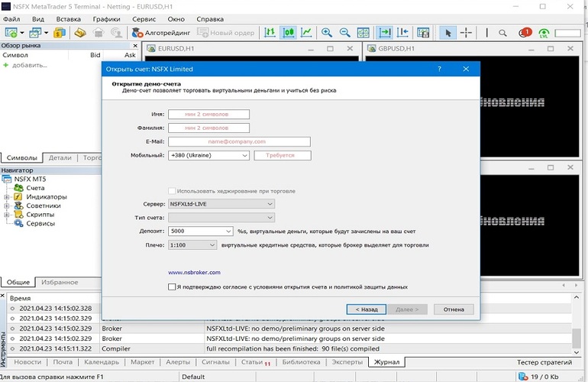The width and height of the screenshot is (588, 382).
Task: Click the zoom in magnifier icon
Action: [327, 33]
